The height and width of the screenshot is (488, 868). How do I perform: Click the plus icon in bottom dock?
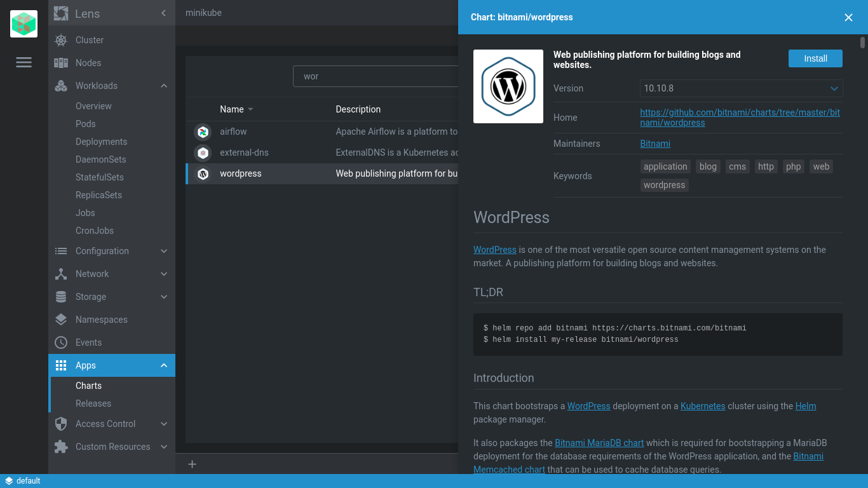click(x=192, y=464)
